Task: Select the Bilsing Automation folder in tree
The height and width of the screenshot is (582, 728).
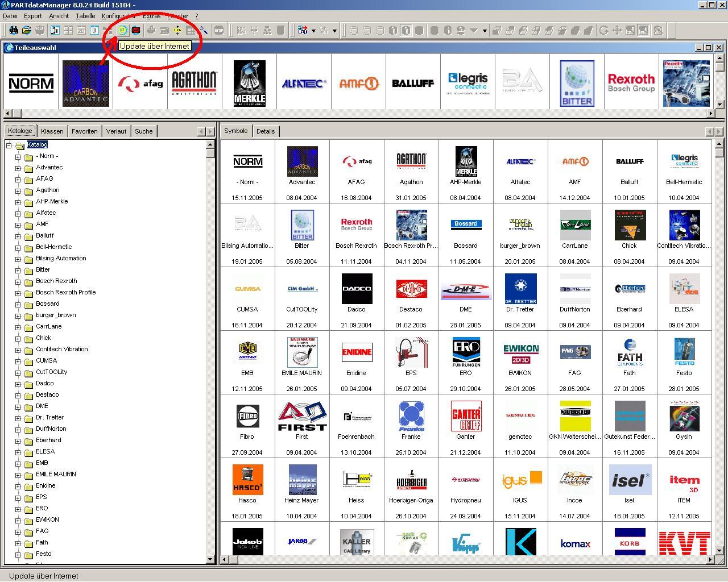Action: pos(61,259)
